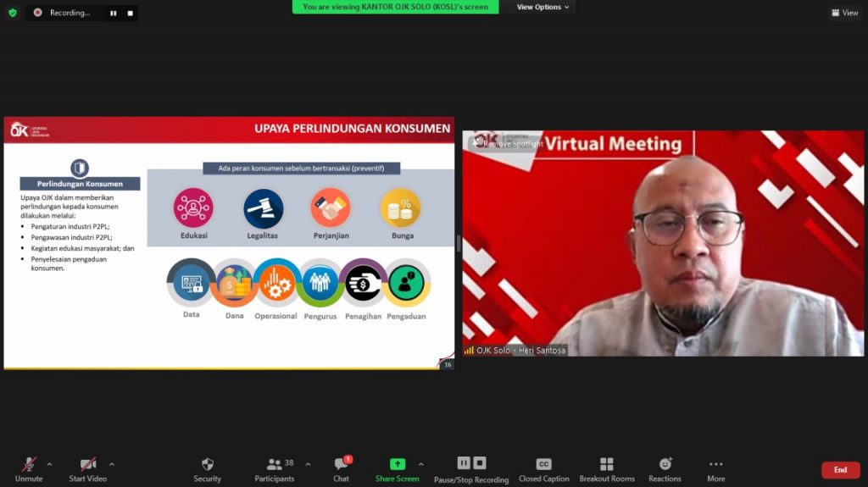The image size is (868, 487).
Task: Open the View layout menu
Action: (x=845, y=13)
